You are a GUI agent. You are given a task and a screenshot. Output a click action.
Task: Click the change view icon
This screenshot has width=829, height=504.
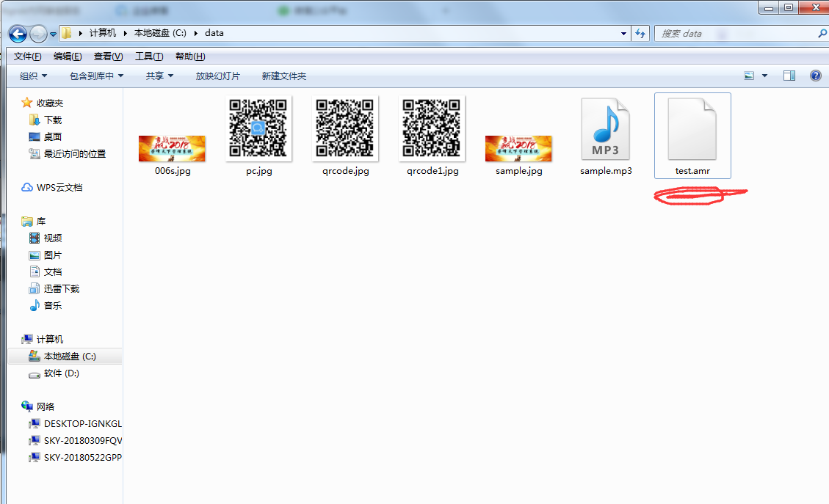749,76
